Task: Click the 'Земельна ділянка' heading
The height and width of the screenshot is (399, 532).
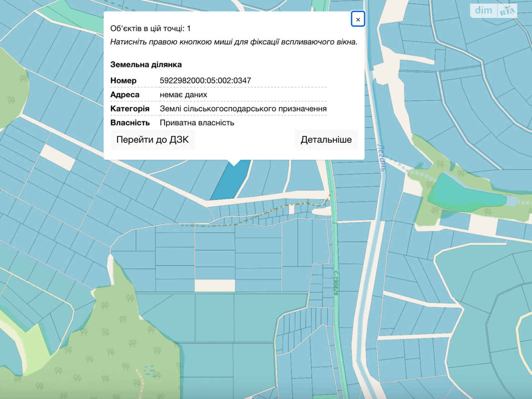Action: (146, 65)
